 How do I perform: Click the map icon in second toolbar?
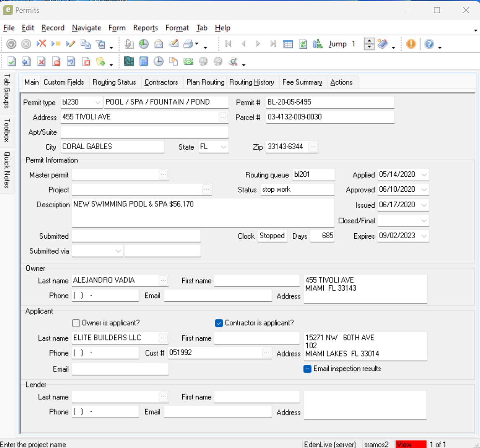coord(129,61)
